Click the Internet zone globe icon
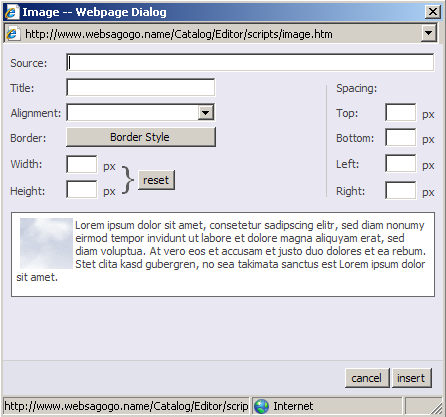Image resolution: width=446 pixels, height=417 pixels. pos(261,406)
